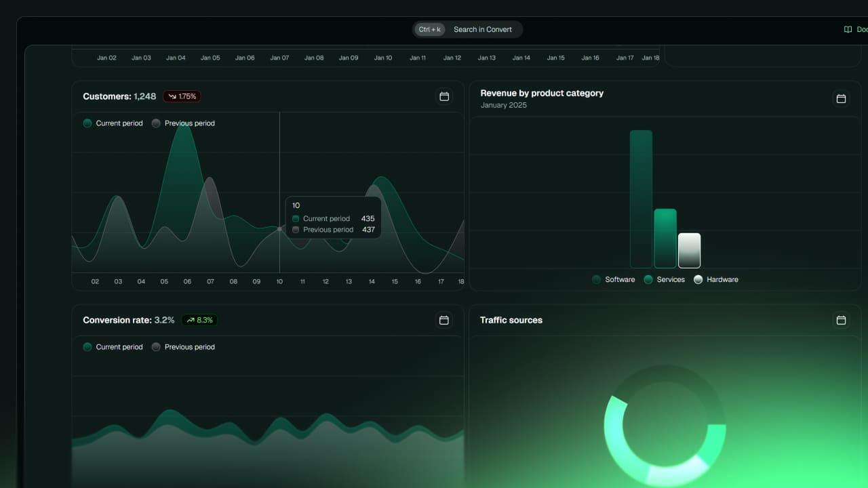Click Jan 14 on top axis
Screen dimensions: 868x488
(521, 58)
